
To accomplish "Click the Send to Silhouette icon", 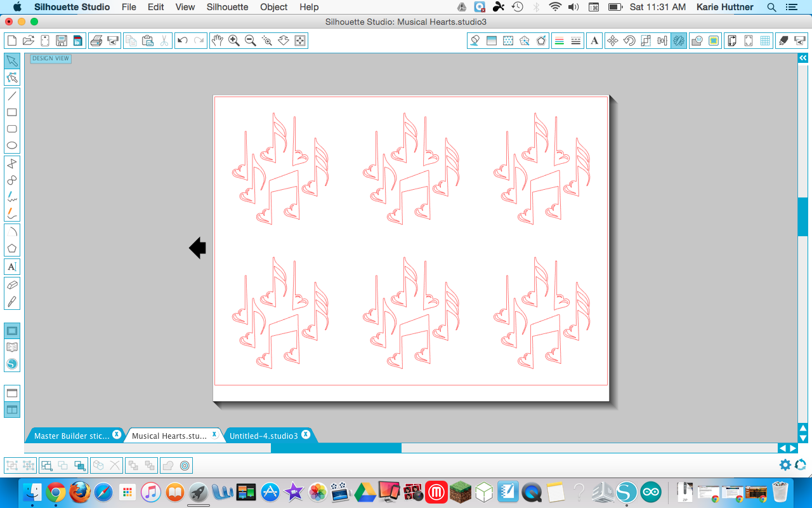I will click(x=801, y=40).
